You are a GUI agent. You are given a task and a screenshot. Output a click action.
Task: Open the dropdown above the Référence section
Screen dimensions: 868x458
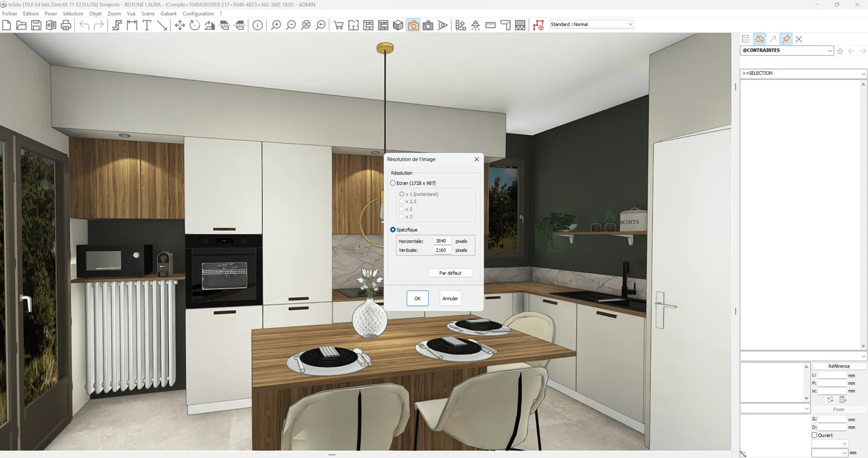[803, 356]
